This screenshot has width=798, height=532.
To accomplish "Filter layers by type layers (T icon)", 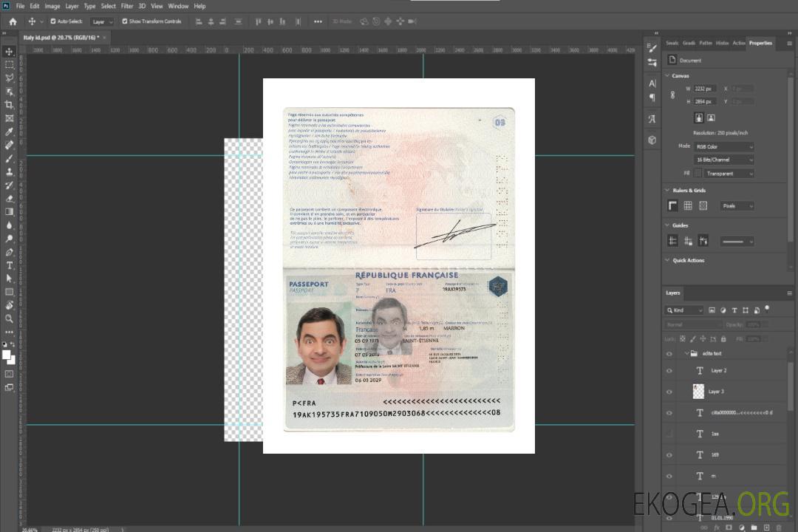I will click(x=734, y=310).
